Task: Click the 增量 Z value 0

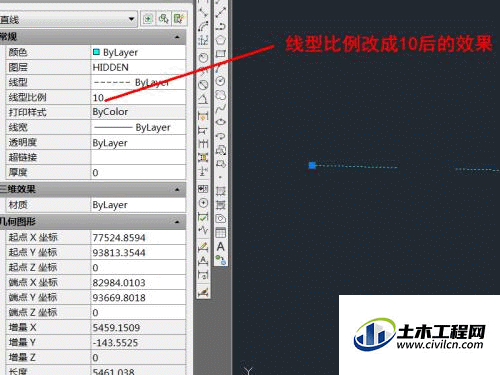Action: pyautogui.click(x=138, y=357)
